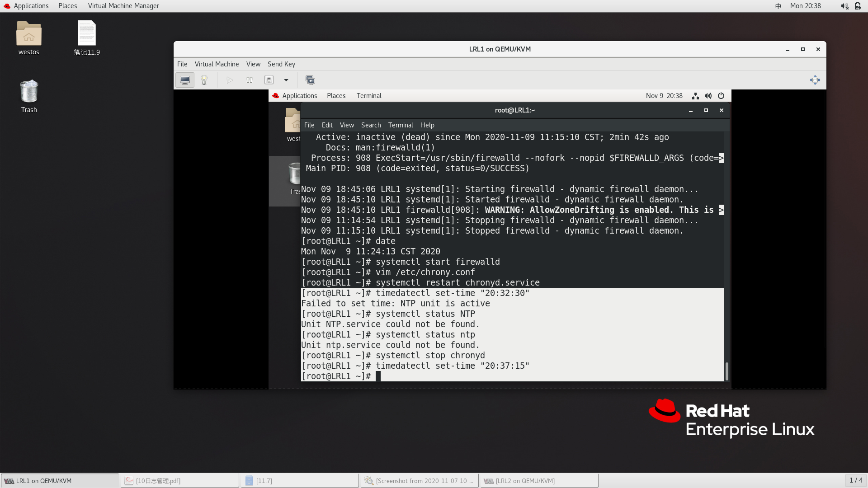Click the guest volume speaker icon
Image resolution: width=868 pixels, height=488 pixels.
coord(708,96)
